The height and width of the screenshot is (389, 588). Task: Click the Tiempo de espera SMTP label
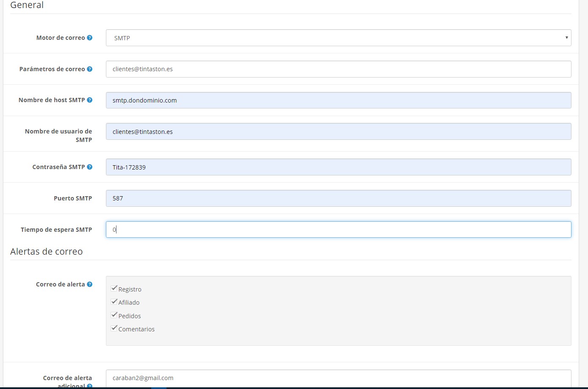pyautogui.click(x=56, y=230)
